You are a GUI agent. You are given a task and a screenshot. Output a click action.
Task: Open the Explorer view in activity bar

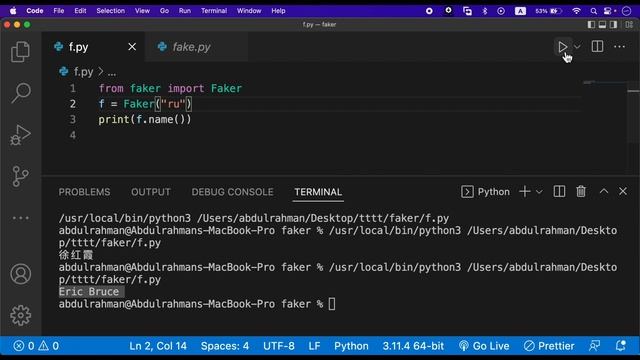20,52
